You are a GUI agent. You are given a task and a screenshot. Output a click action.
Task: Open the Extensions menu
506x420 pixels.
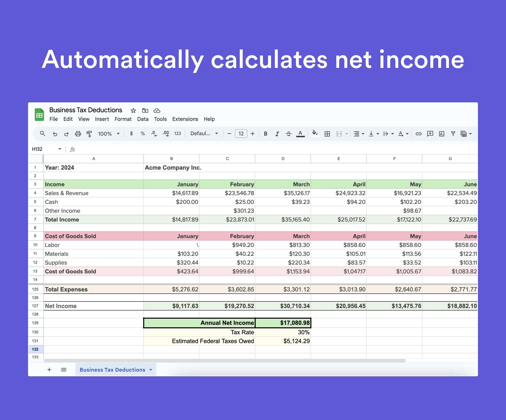[185, 119]
